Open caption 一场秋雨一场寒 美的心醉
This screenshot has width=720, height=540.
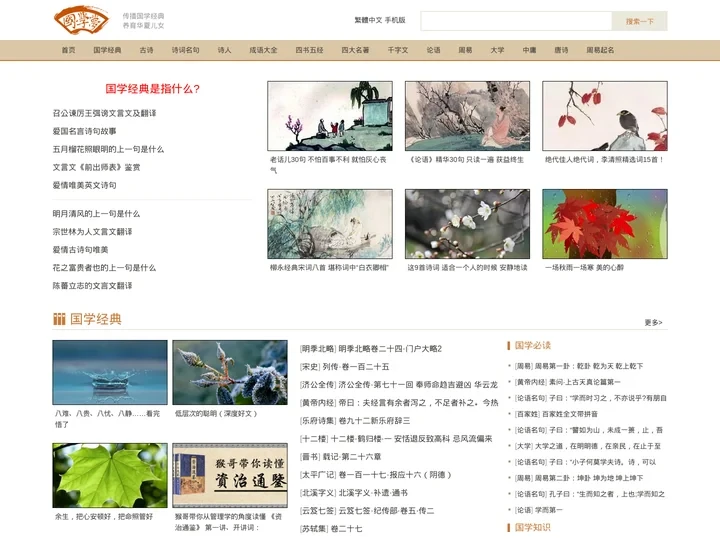coord(585,267)
